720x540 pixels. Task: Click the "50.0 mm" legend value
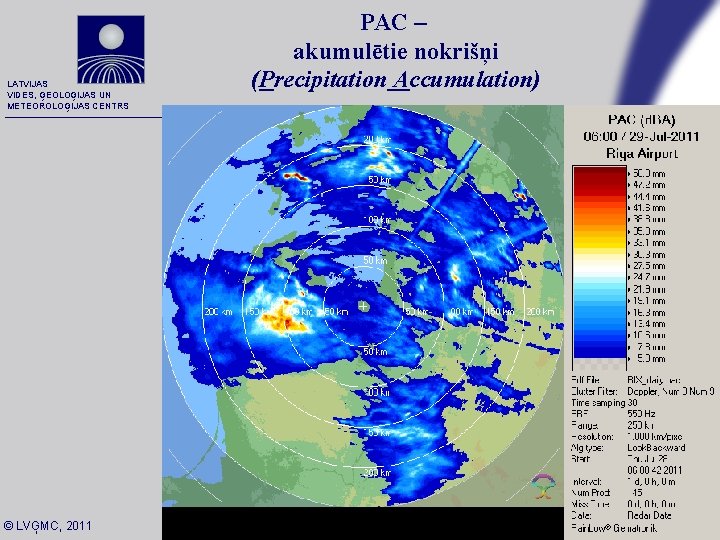tap(649, 174)
